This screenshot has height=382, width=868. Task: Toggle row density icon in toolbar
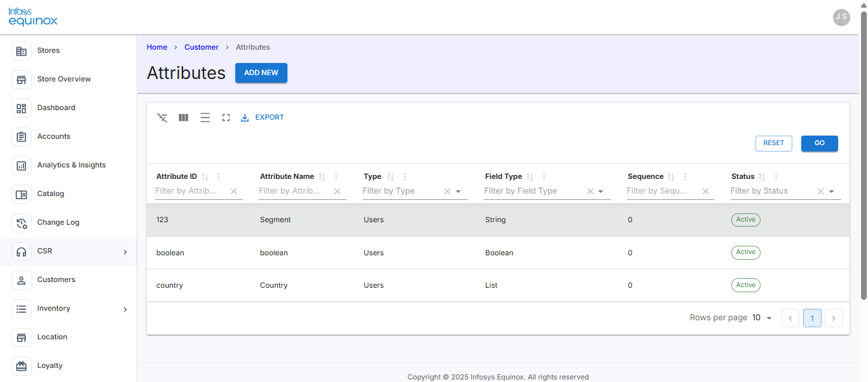205,118
